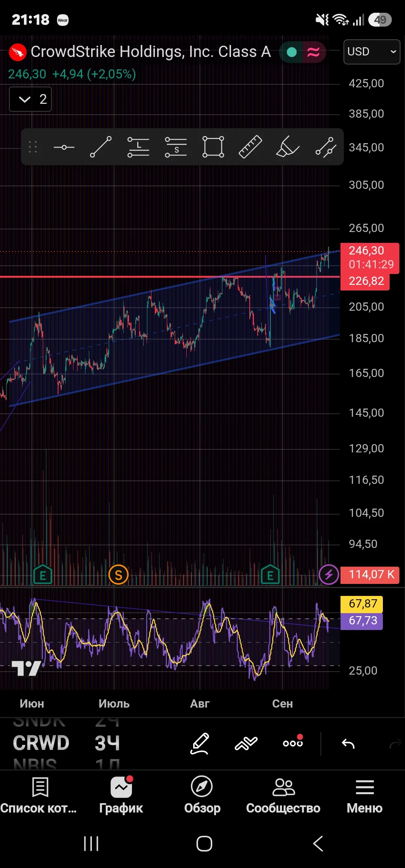This screenshot has width=405, height=868.
Task: Toggle the market status indicator pill
Action: (303, 52)
